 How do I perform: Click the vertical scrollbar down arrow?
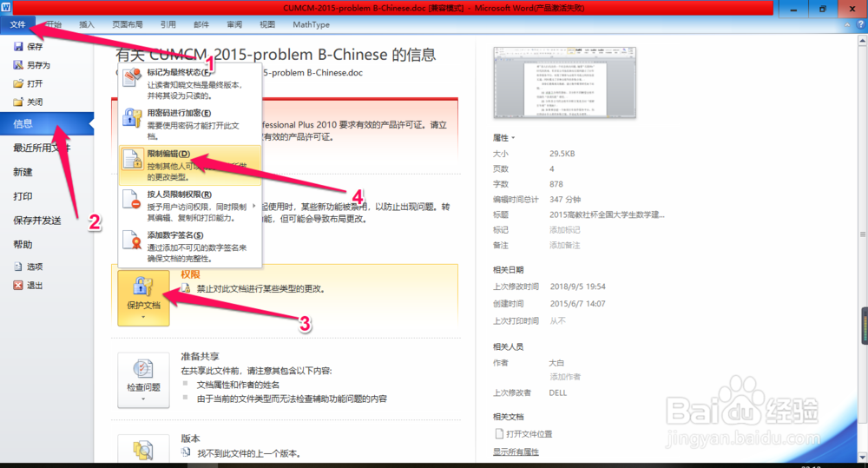click(863, 457)
